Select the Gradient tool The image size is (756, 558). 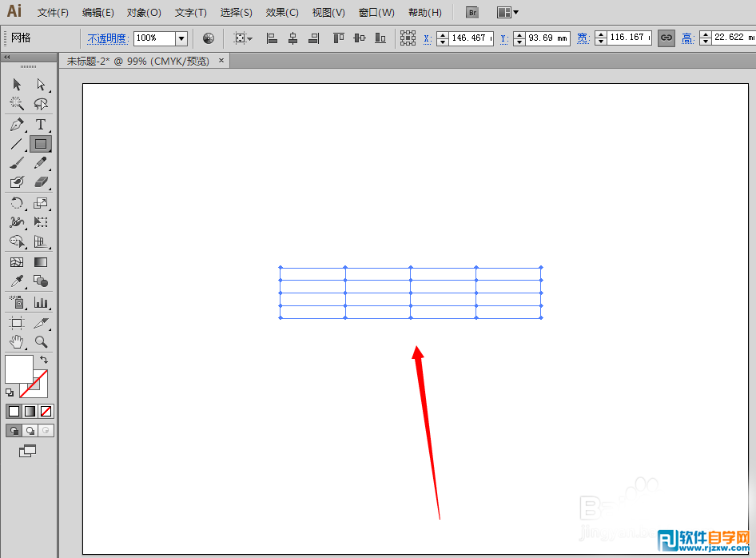tap(41, 262)
